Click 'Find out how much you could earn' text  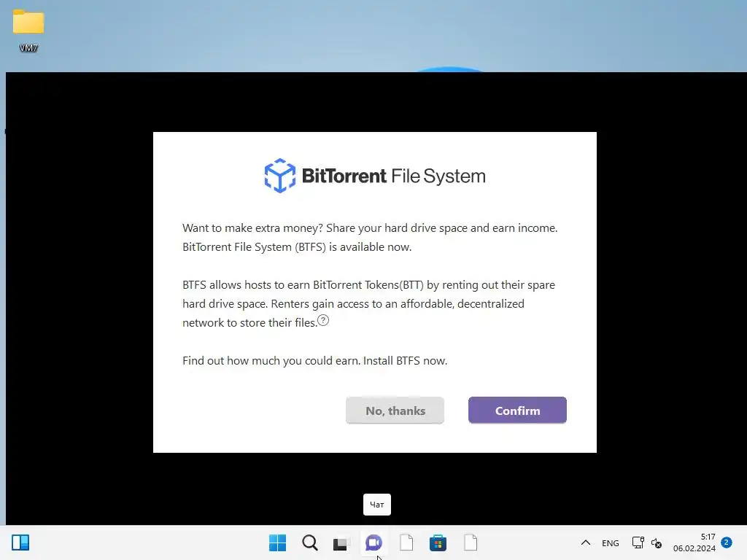[x=270, y=360]
